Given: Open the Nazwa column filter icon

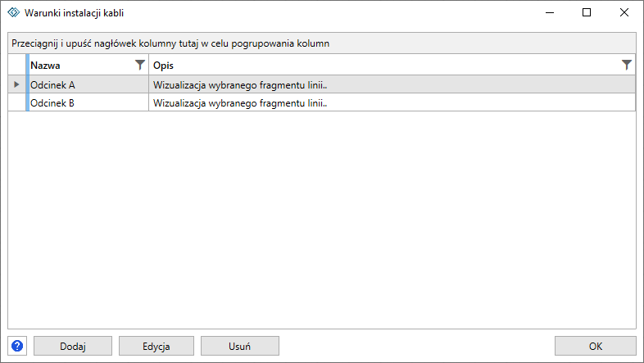Looking at the screenshot, I should coord(140,65).
